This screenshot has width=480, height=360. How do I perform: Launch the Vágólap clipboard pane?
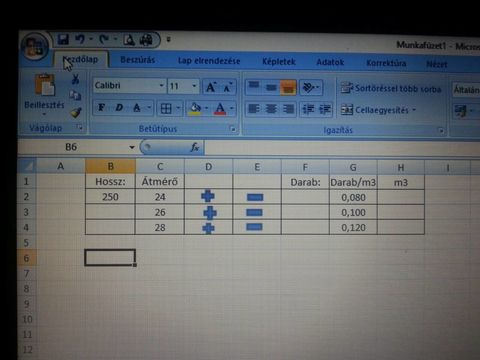[80, 127]
